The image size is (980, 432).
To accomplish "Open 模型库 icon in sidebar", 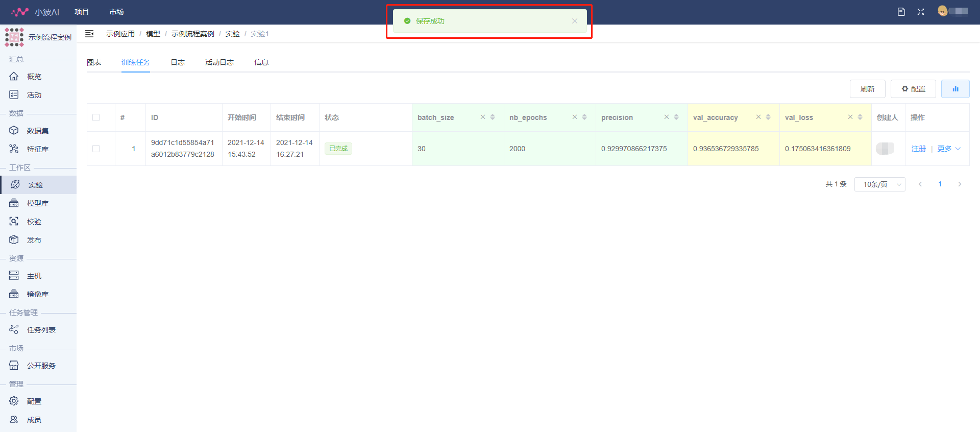I will (x=14, y=203).
